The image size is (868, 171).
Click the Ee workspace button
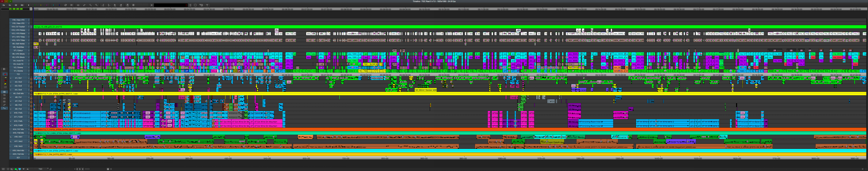(4, 5)
